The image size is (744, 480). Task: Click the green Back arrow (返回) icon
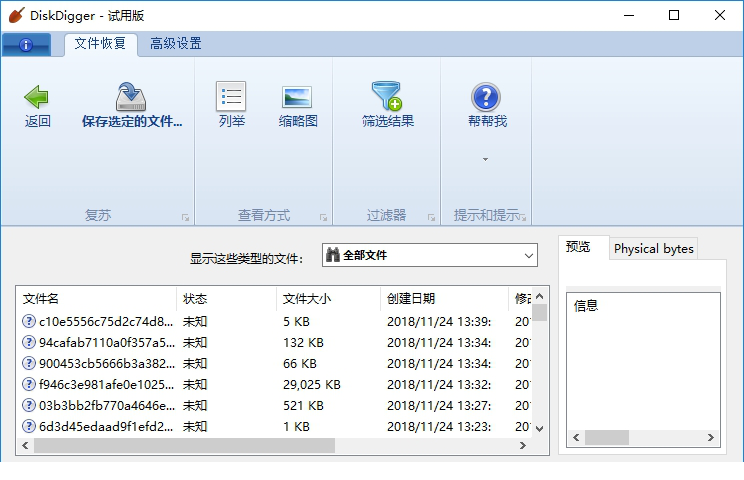coord(37,97)
